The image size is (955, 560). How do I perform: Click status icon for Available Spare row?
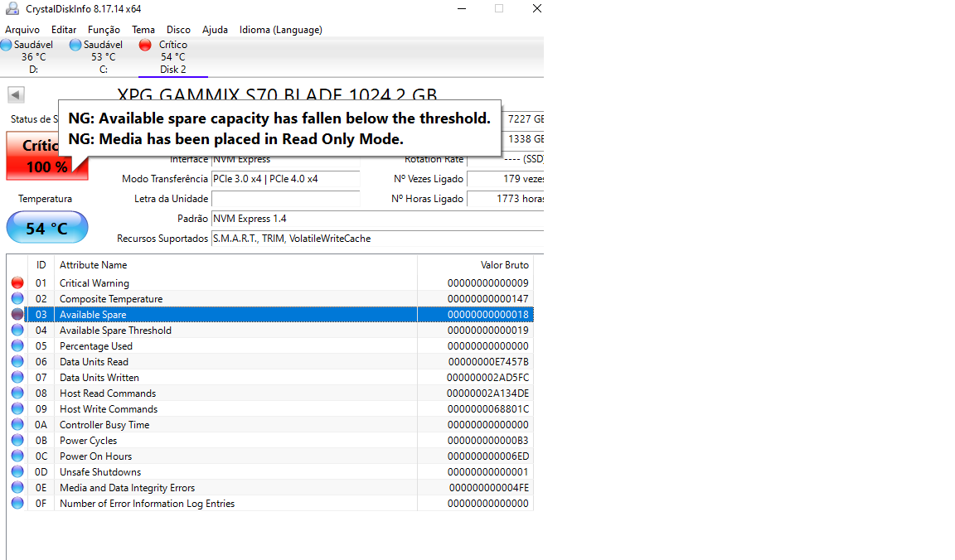click(17, 315)
